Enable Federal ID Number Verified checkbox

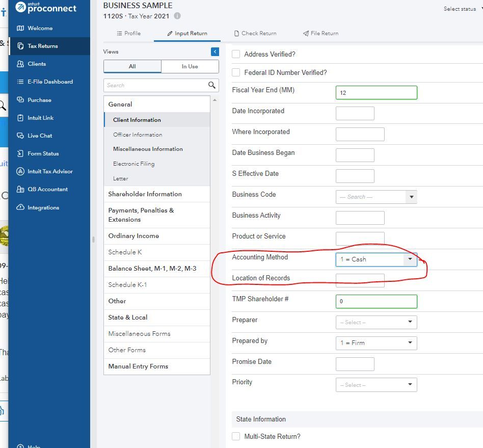236,72
